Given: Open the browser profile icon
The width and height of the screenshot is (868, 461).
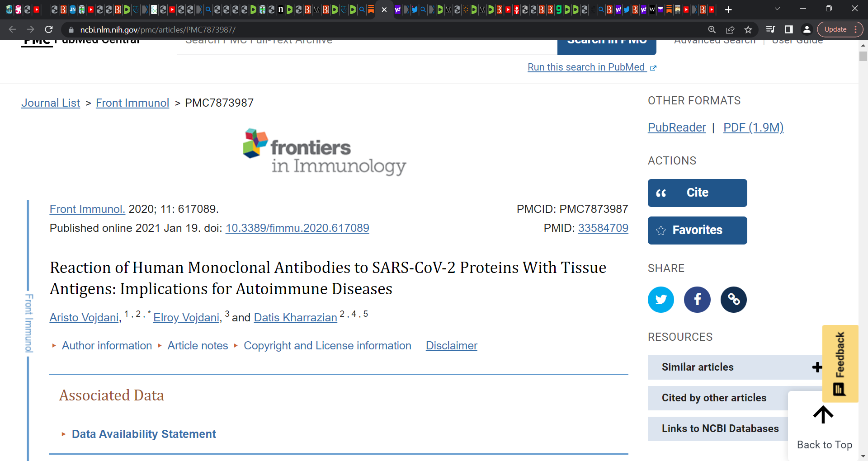Looking at the screenshot, I should (807, 29).
